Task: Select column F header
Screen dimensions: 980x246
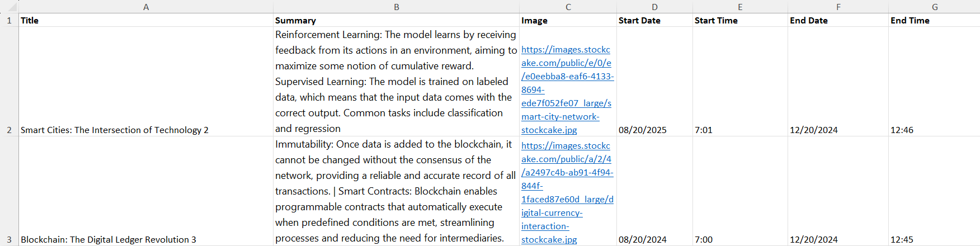Action: click(x=838, y=7)
